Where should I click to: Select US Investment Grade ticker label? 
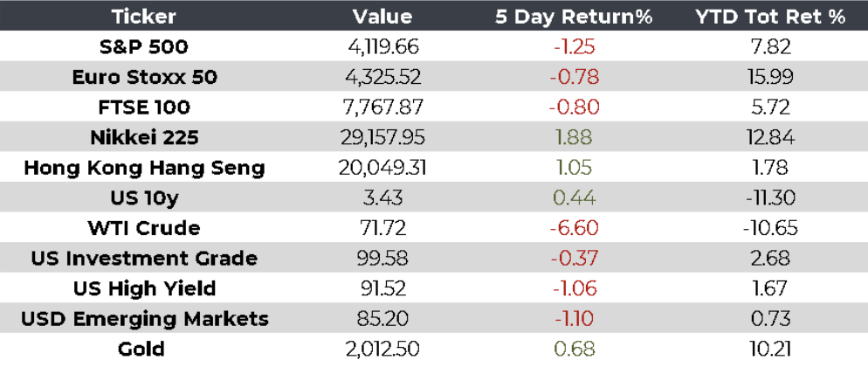coord(144,259)
